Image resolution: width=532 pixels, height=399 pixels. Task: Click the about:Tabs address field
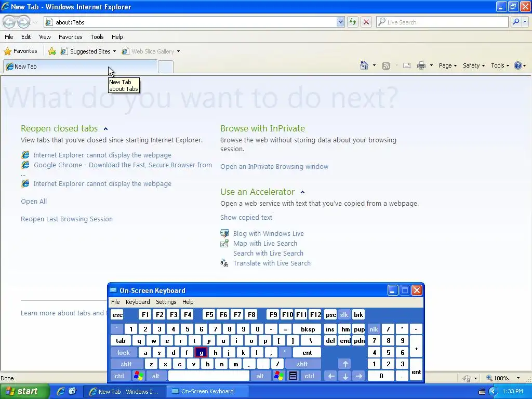tap(195, 22)
